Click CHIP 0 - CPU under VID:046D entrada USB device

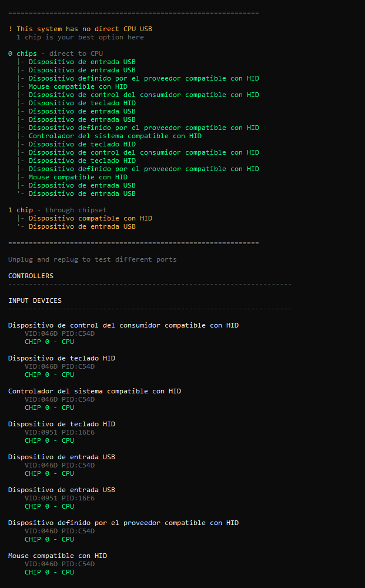coord(49,474)
